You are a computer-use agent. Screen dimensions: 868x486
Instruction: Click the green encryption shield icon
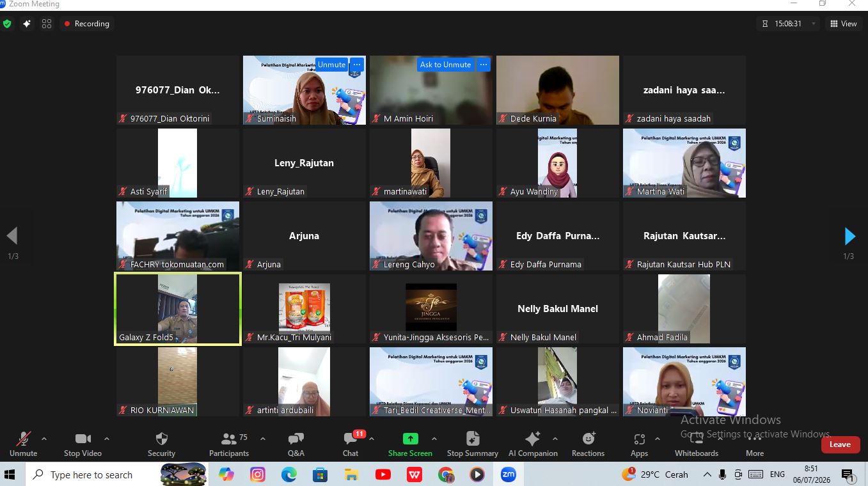8,24
